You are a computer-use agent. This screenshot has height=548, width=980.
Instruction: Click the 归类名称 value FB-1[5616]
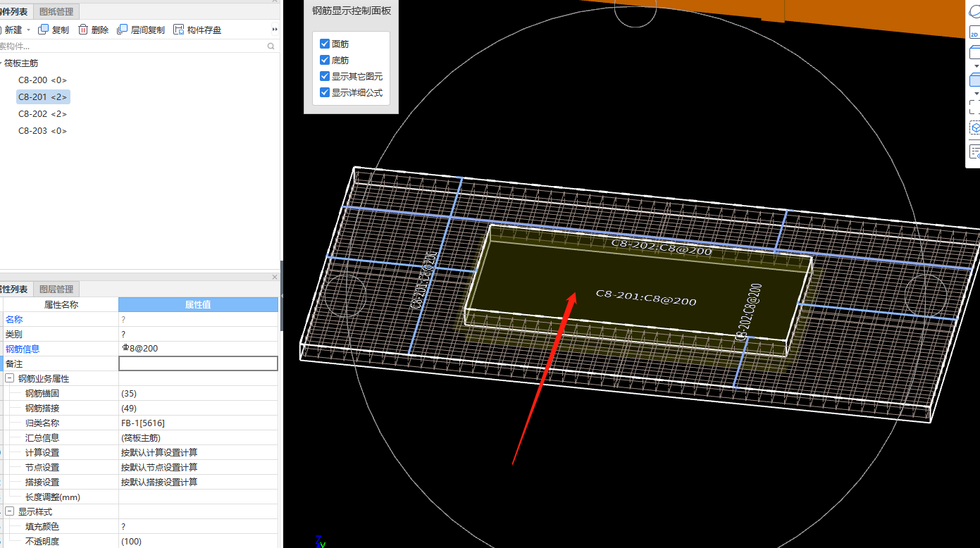tap(143, 423)
